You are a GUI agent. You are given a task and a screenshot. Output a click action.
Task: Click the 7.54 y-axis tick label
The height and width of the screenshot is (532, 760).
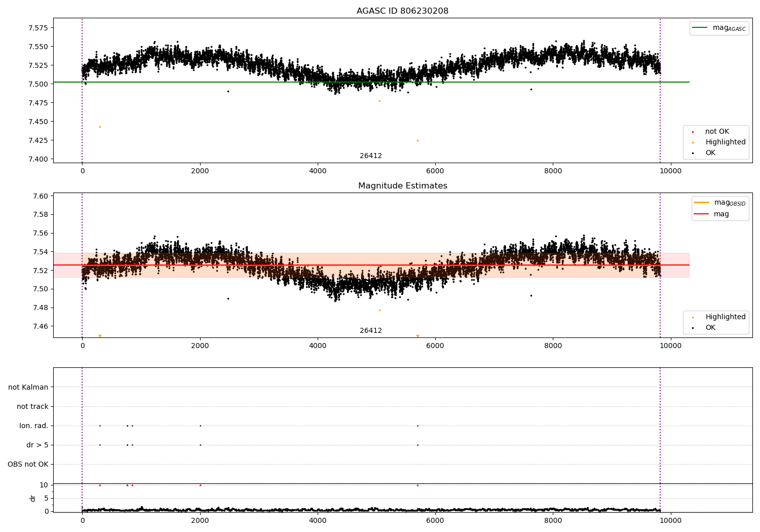[40, 252]
